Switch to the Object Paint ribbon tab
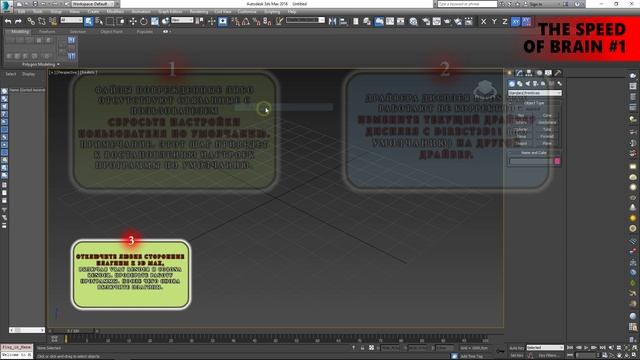640x360 pixels. click(111, 31)
